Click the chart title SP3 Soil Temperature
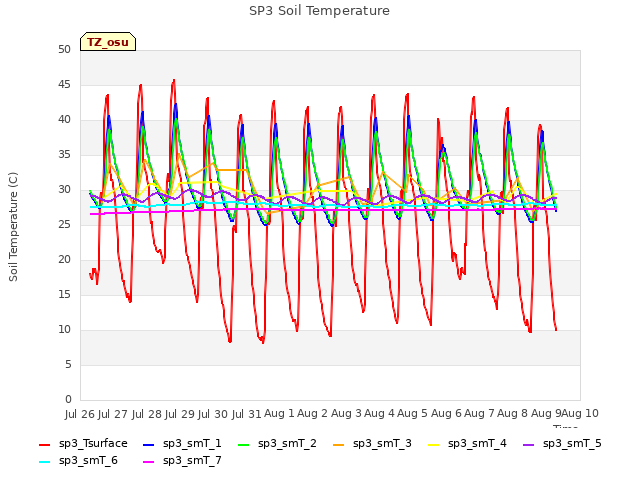This screenshot has width=640, height=480. point(320,11)
